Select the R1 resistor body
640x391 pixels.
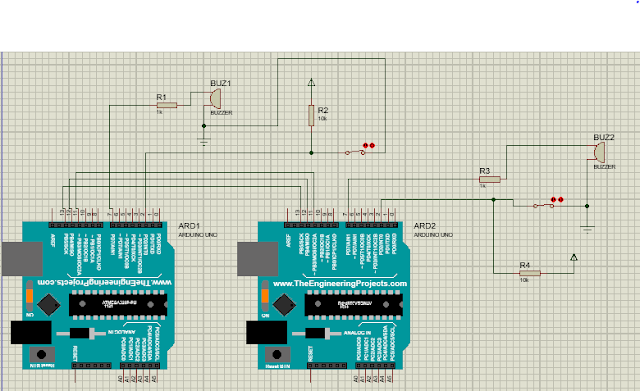point(167,105)
